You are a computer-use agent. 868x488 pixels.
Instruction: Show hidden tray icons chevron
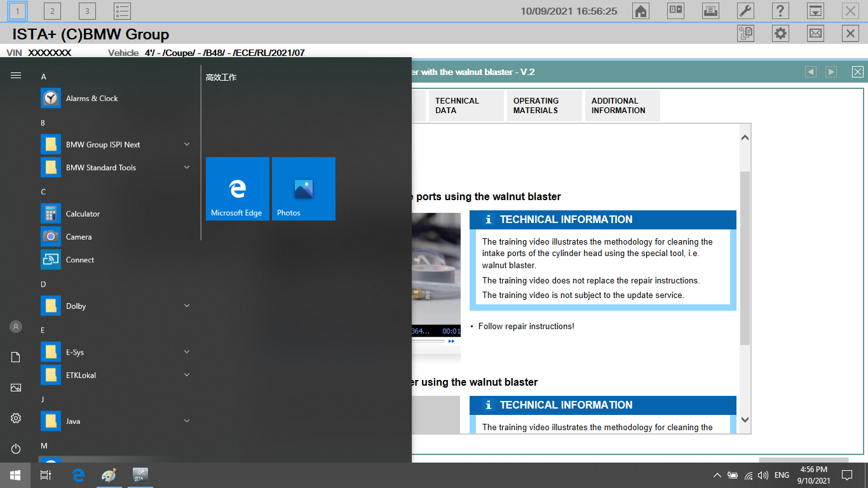pyautogui.click(x=717, y=475)
